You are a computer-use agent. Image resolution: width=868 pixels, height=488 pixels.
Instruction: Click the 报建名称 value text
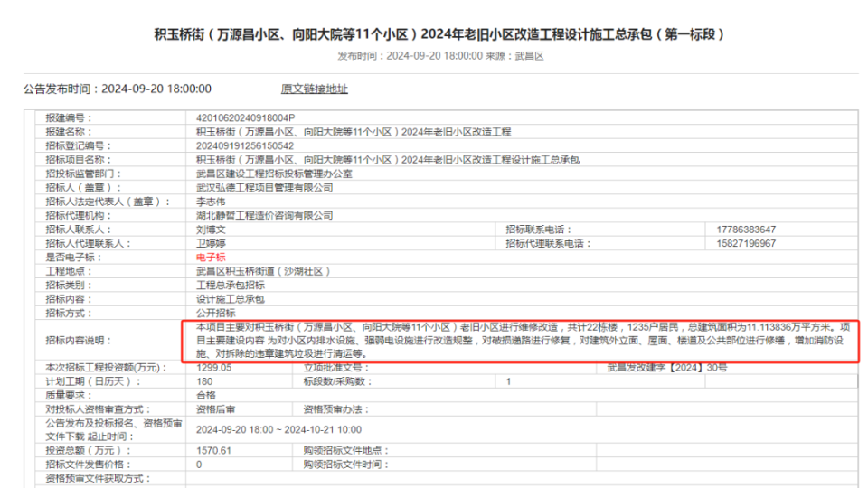[354, 132]
